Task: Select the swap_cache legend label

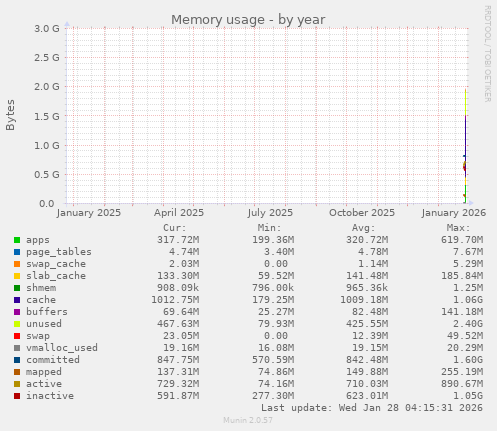Action: (56, 264)
